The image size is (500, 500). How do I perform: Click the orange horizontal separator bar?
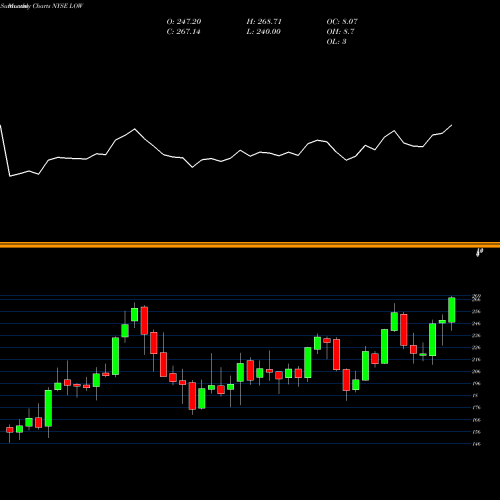(x=250, y=245)
